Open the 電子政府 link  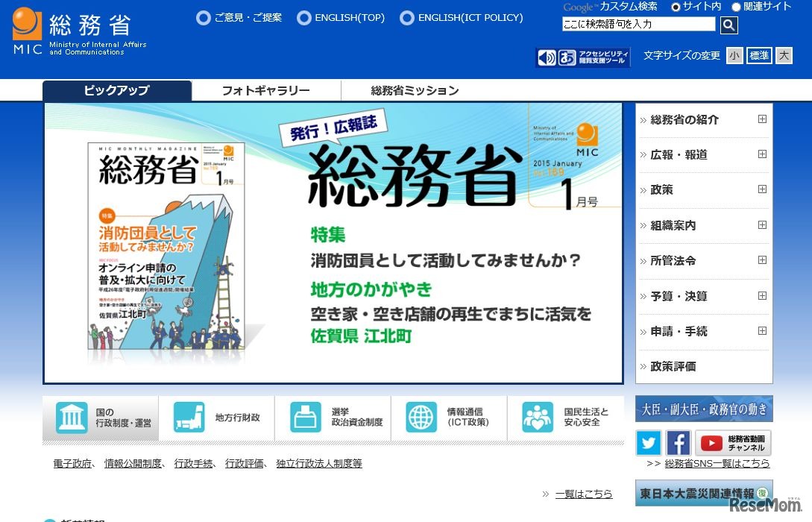[72, 464]
